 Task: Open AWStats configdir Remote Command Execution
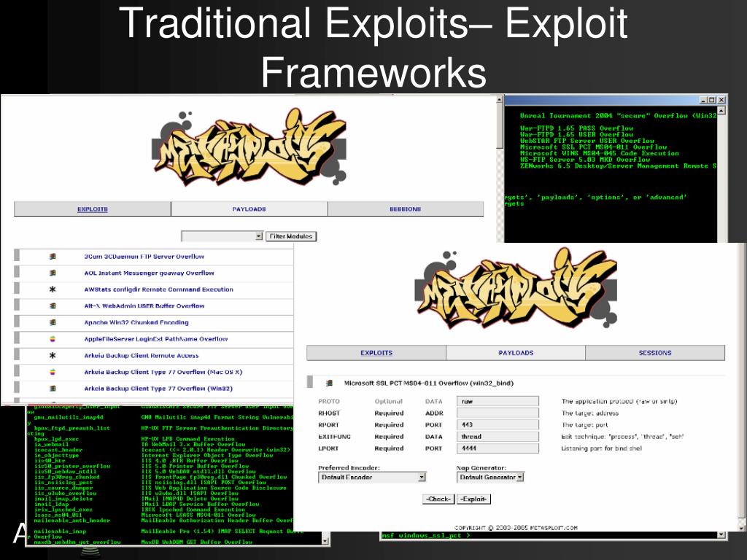[158, 289]
